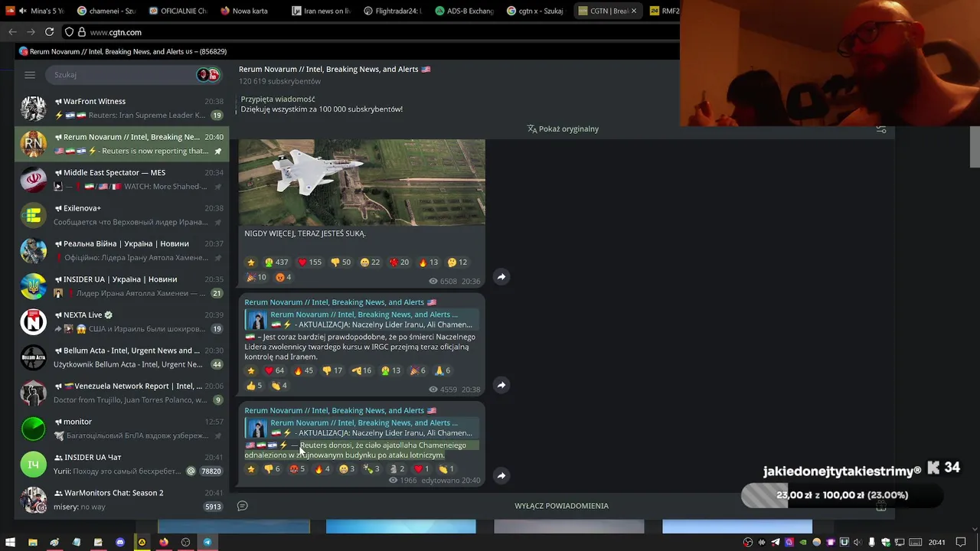Open WarMonitors Chat: Season 2
This screenshot has width=980, height=551.
pyautogui.click(x=121, y=500)
